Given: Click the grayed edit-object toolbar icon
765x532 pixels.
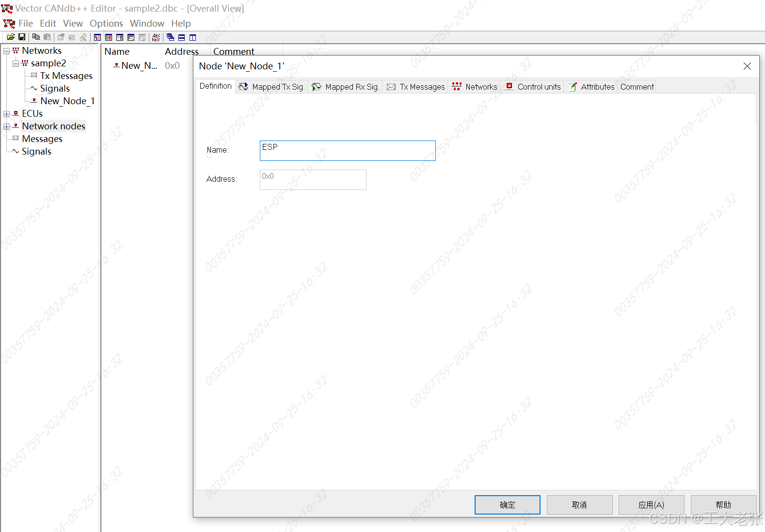Looking at the screenshot, I should click(x=61, y=37).
